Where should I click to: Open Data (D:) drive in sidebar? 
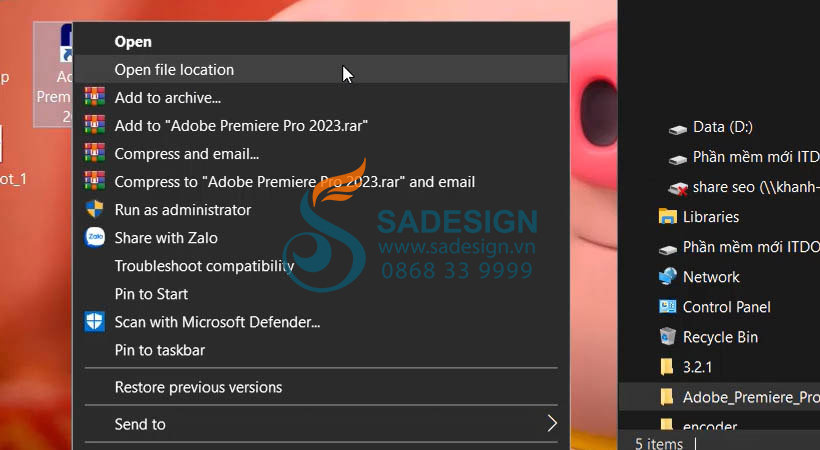(722, 127)
